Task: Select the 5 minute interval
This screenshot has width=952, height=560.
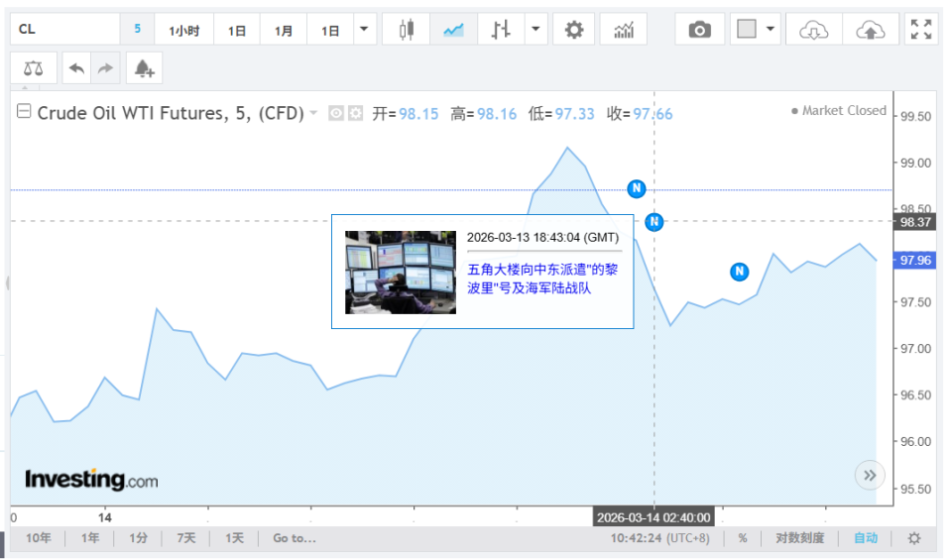Action: (x=137, y=29)
